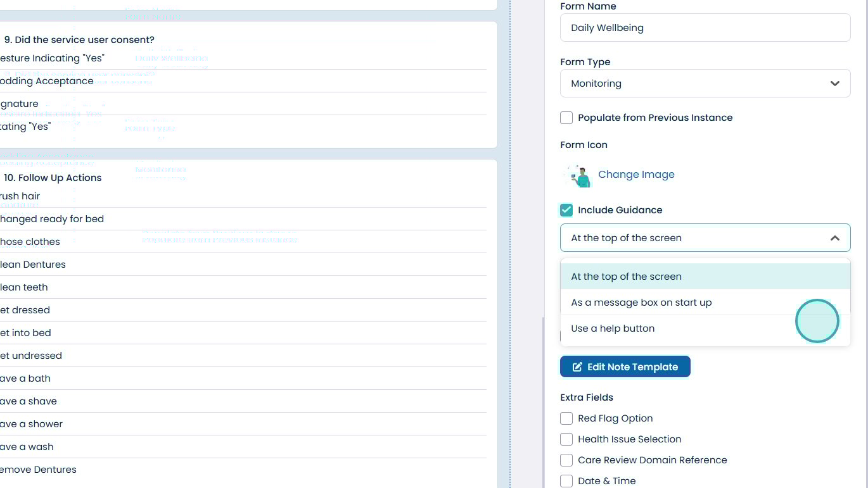Click the Form Icon person image
The height and width of the screenshot is (488, 868).
pos(578,175)
